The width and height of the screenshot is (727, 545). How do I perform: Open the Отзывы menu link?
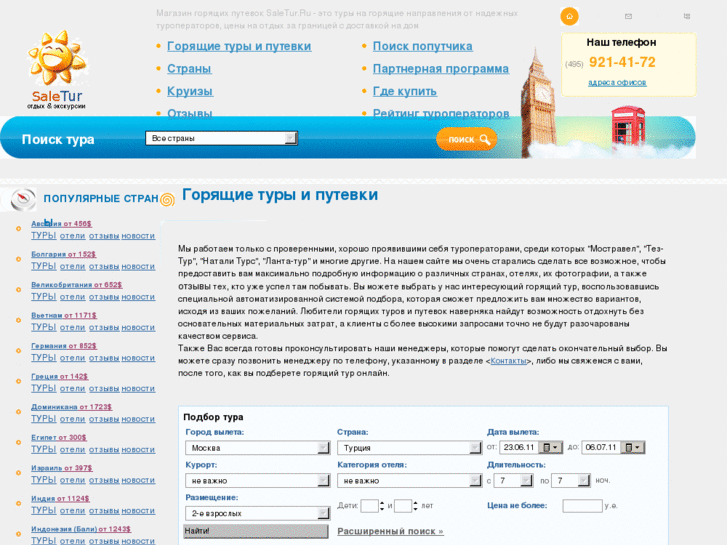pos(190,113)
